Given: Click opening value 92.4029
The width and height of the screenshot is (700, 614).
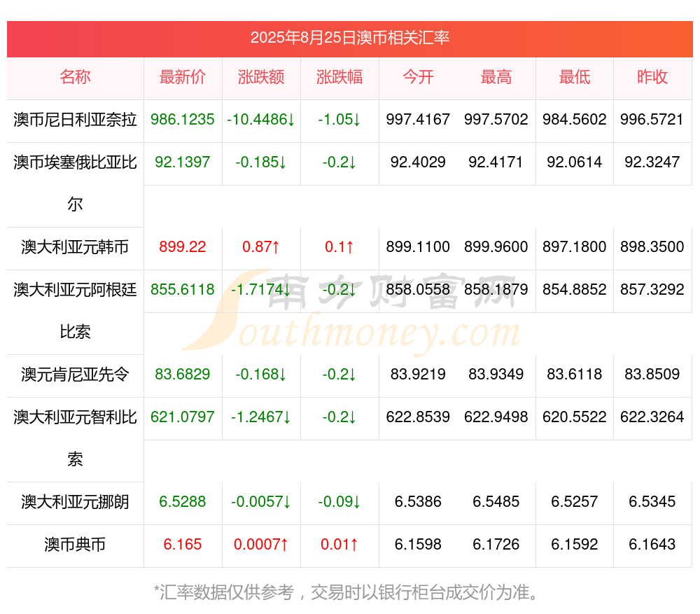Looking at the screenshot, I should point(418,162).
